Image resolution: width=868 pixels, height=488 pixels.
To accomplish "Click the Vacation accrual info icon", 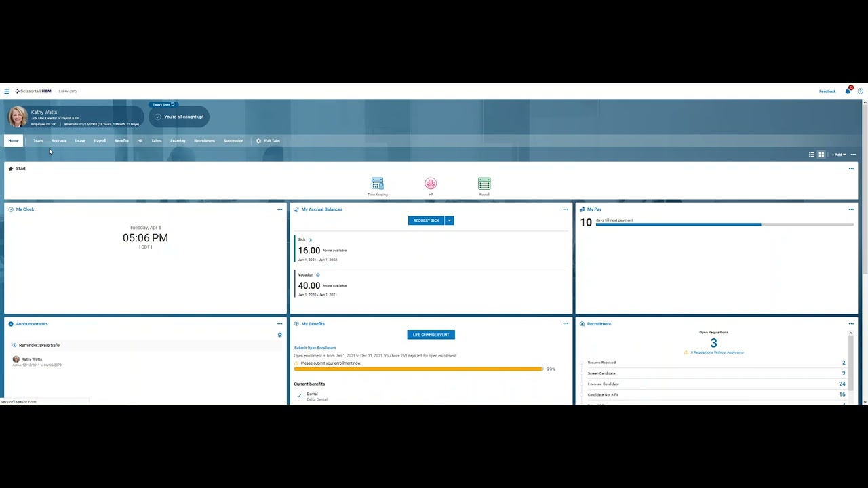I will click(317, 275).
